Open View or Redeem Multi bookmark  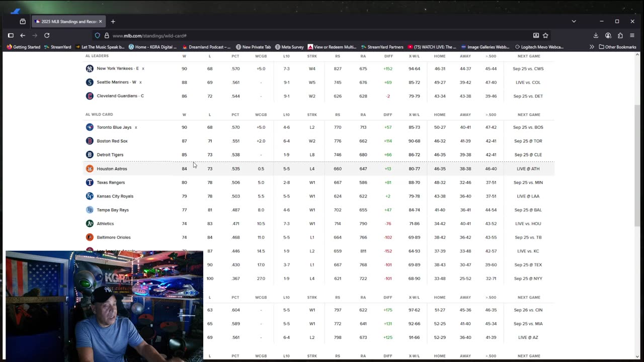[332, 47]
